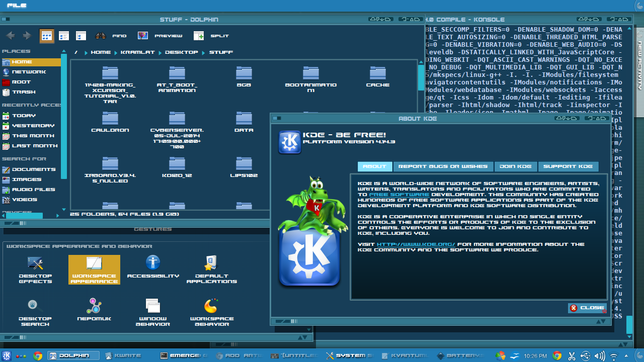Select the IRBoard.v3.4.5_nulled folder
644x362 pixels.
(110, 169)
